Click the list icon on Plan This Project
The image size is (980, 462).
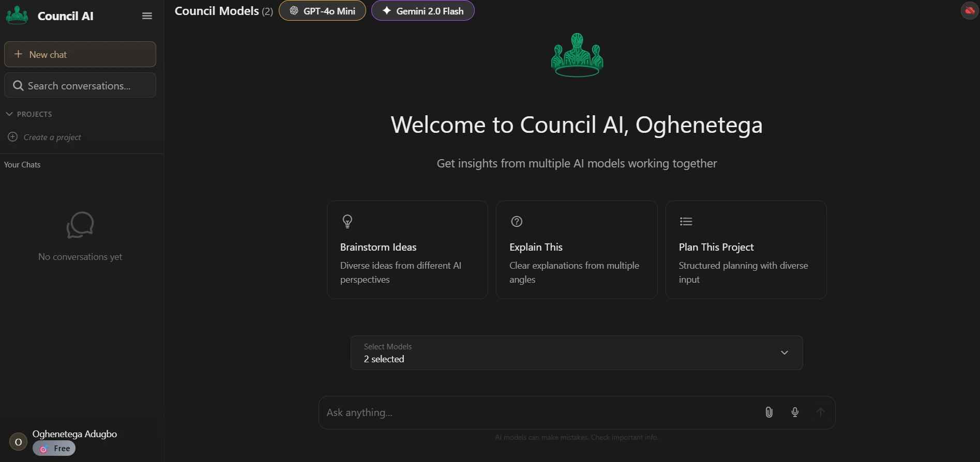(x=686, y=221)
